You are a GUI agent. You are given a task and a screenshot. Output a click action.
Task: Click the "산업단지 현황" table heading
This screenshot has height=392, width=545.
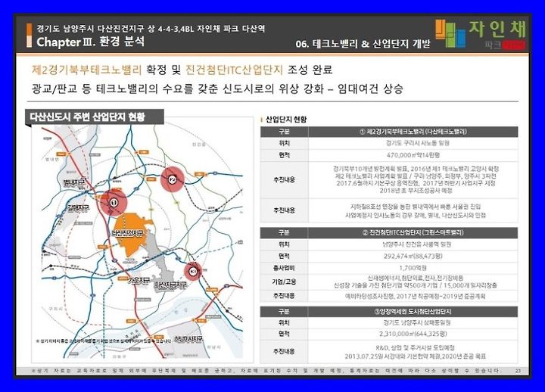coord(286,120)
